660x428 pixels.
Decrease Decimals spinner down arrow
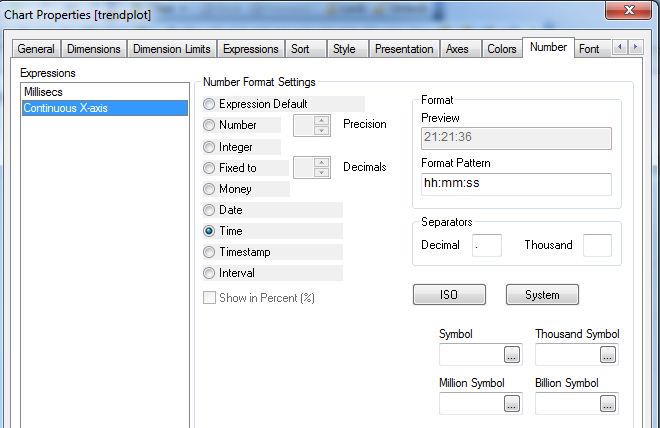point(322,173)
